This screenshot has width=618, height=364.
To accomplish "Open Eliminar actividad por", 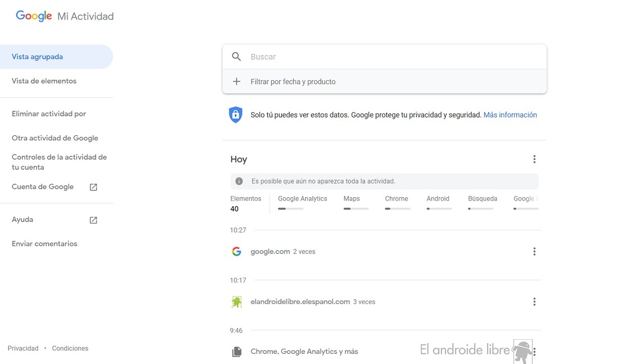I will (x=49, y=113).
